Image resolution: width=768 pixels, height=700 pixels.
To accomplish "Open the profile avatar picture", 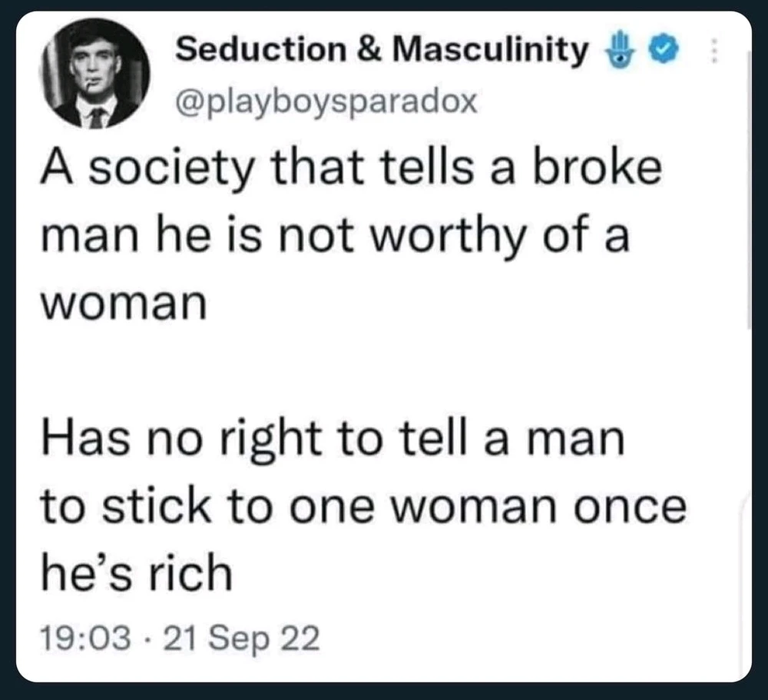I will (95, 73).
